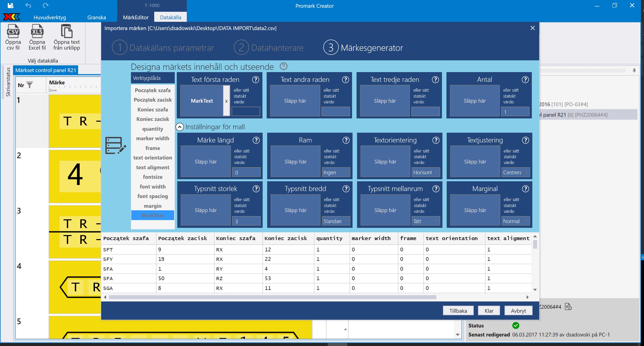
Task: Show help for Text tredje raden
Action: point(435,80)
